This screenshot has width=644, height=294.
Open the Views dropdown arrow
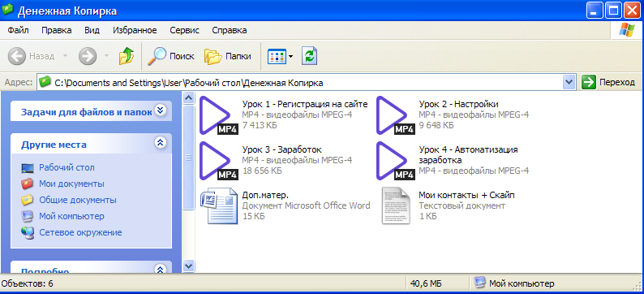point(291,57)
